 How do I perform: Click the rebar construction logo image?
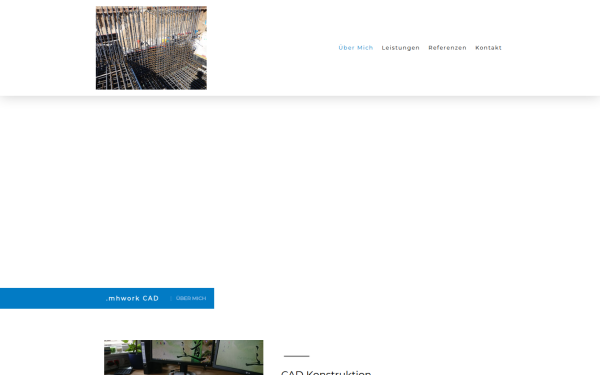pyautogui.click(x=151, y=48)
